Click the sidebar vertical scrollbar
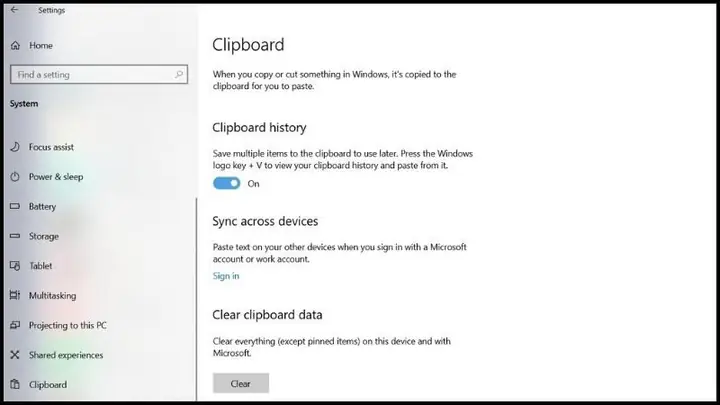The height and width of the screenshot is (405, 720). [x=196, y=298]
